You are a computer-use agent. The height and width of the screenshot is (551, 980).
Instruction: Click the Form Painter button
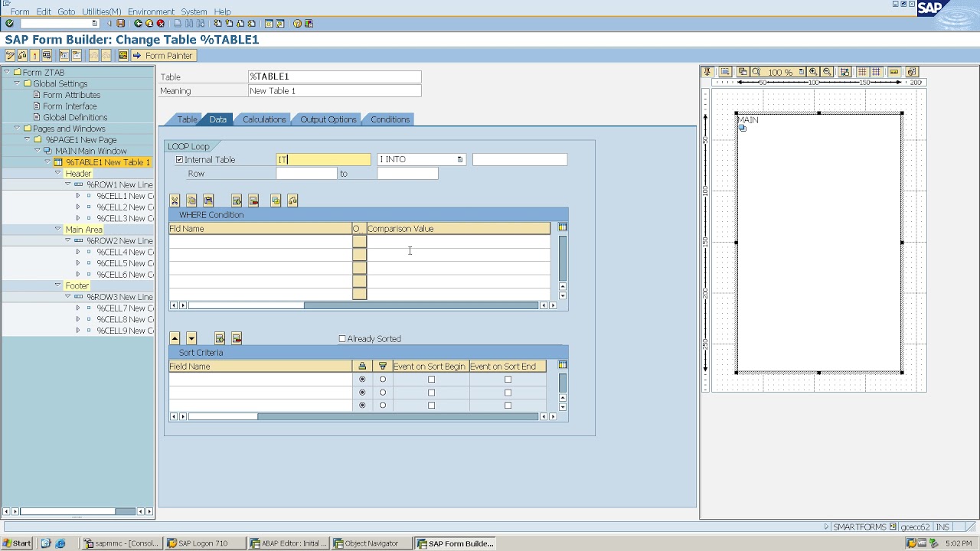tap(163, 56)
